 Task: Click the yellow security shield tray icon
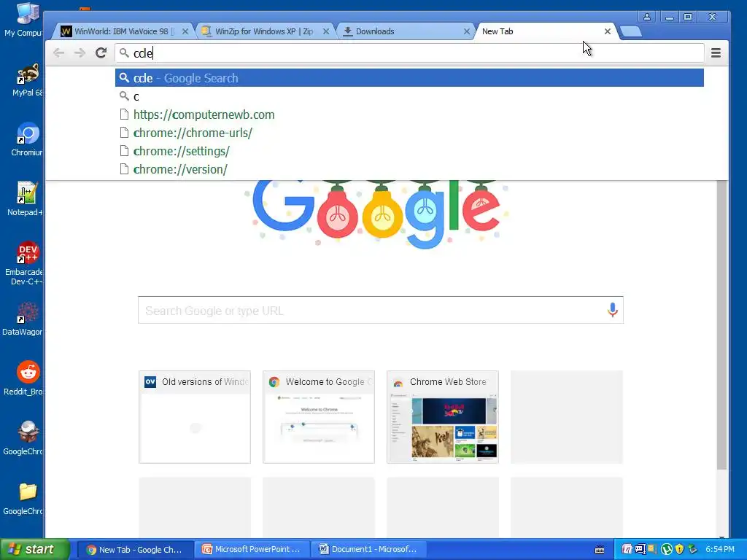(x=680, y=550)
